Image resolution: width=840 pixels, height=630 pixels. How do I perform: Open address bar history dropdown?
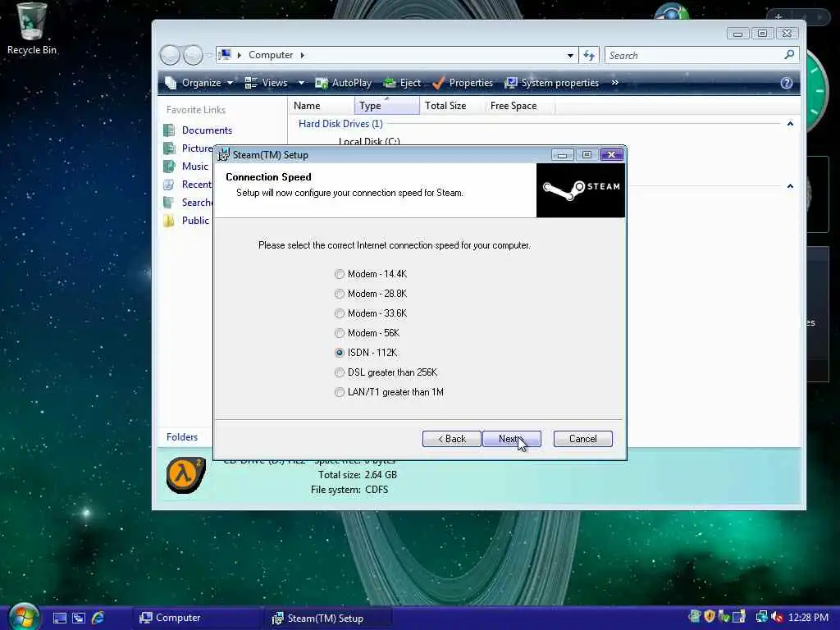(x=570, y=55)
